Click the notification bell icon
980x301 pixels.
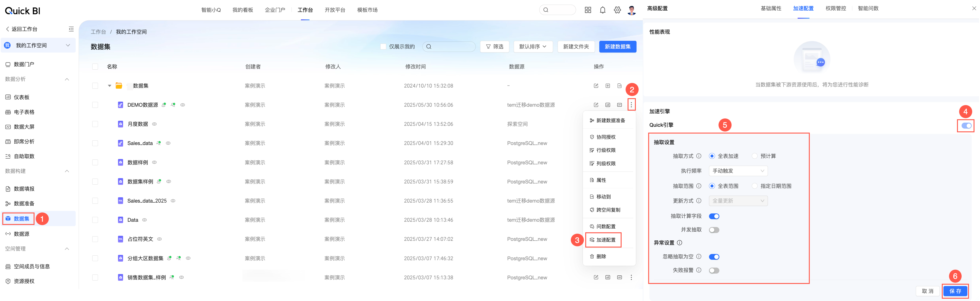603,10
